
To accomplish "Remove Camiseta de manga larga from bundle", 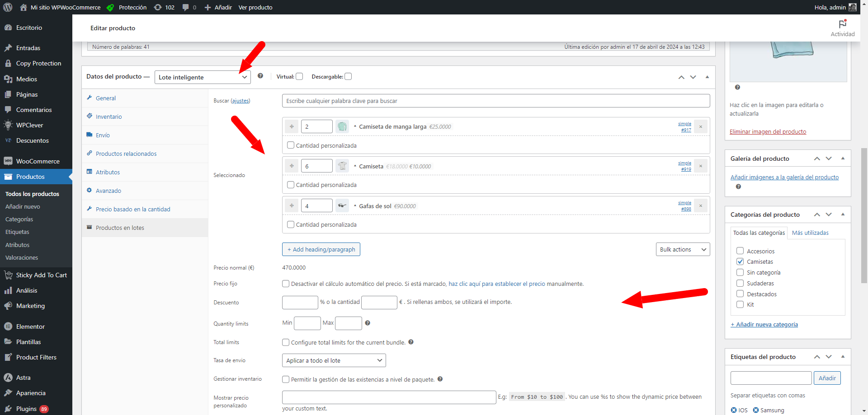I will pyautogui.click(x=701, y=127).
